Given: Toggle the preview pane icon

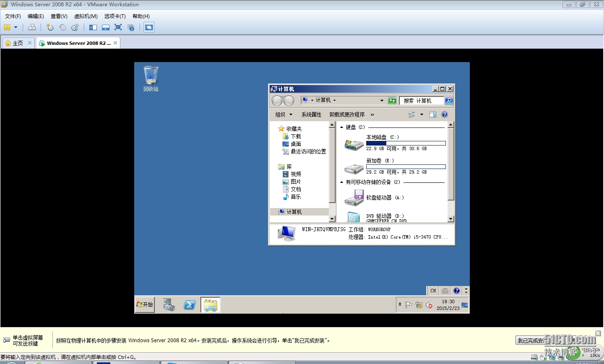Looking at the screenshot, I should click(433, 114).
